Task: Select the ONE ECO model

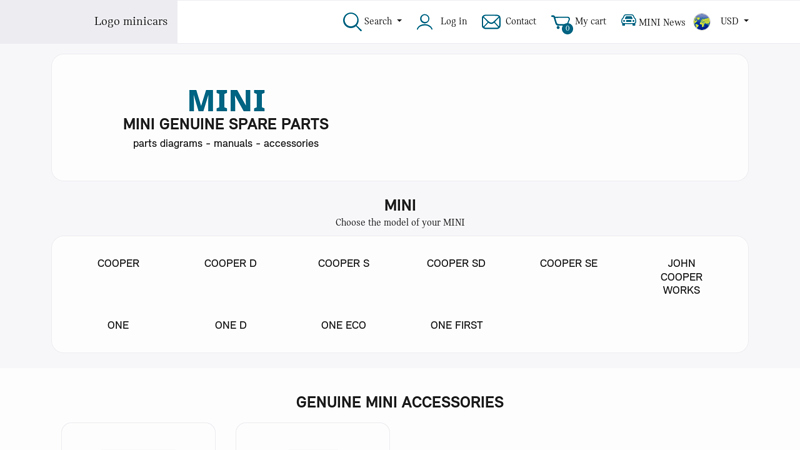Action: [x=343, y=325]
